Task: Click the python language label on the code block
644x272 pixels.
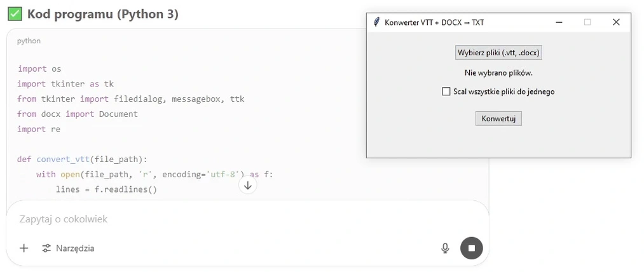Action: (29, 41)
